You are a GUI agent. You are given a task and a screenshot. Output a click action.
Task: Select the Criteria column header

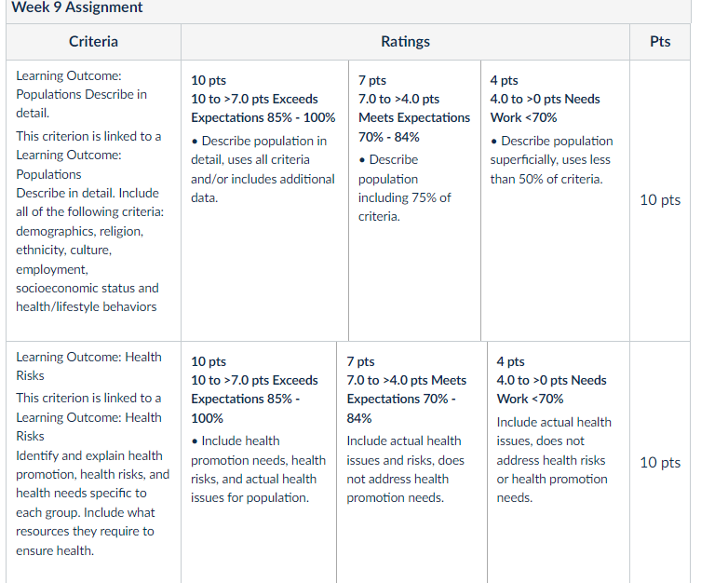(93, 42)
